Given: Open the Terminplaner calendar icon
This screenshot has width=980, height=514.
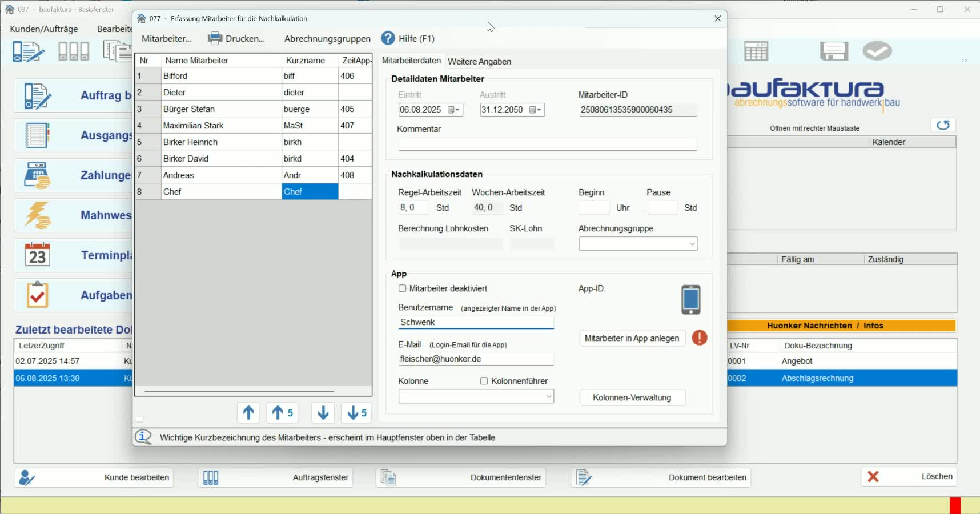Looking at the screenshot, I should [x=38, y=255].
